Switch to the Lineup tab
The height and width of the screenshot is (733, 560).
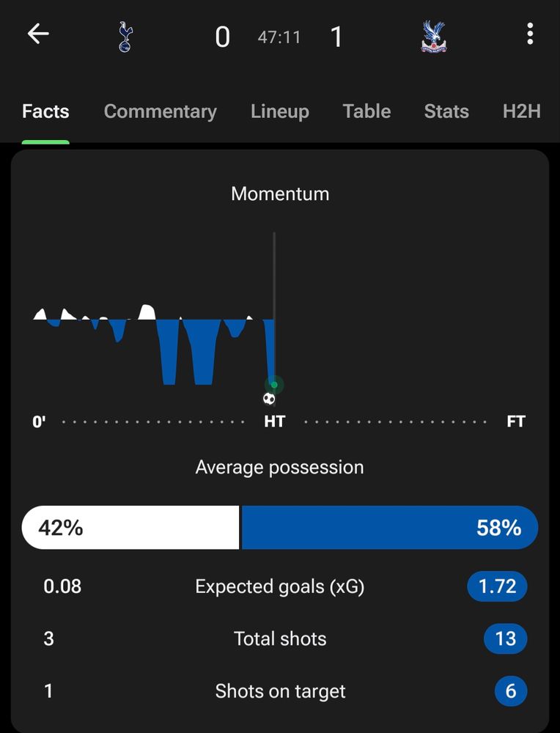(279, 111)
